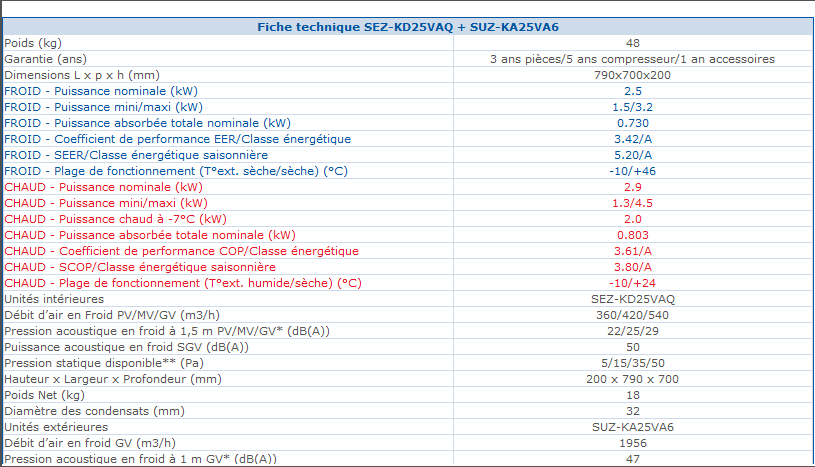The width and height of the screenshot is (815, 467).
Task: Click the value 1.3/4.5
Action: click(x=633, y=203)
